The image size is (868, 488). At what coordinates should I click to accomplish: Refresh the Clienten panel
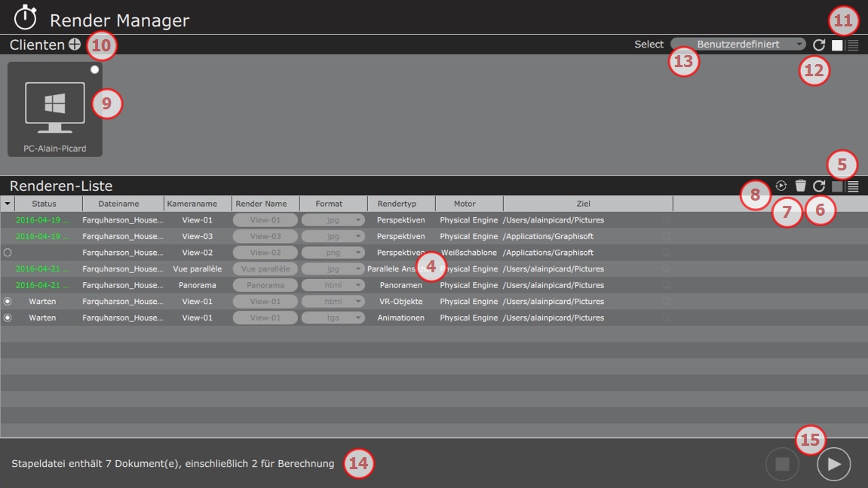point(819,45)
